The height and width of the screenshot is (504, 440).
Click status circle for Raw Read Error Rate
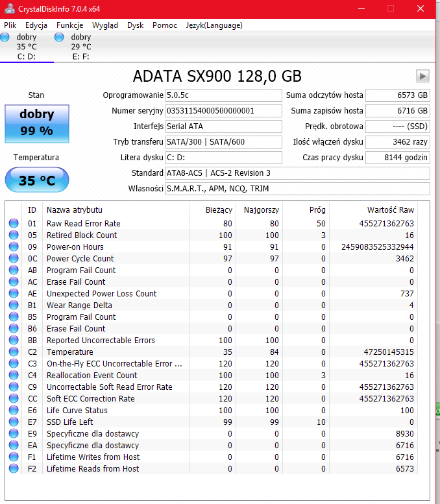(x=14, y=223)
